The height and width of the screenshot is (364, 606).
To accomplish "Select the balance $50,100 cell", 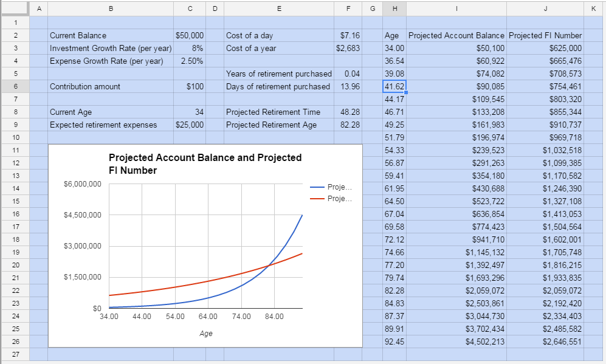I will coord(456,48).
